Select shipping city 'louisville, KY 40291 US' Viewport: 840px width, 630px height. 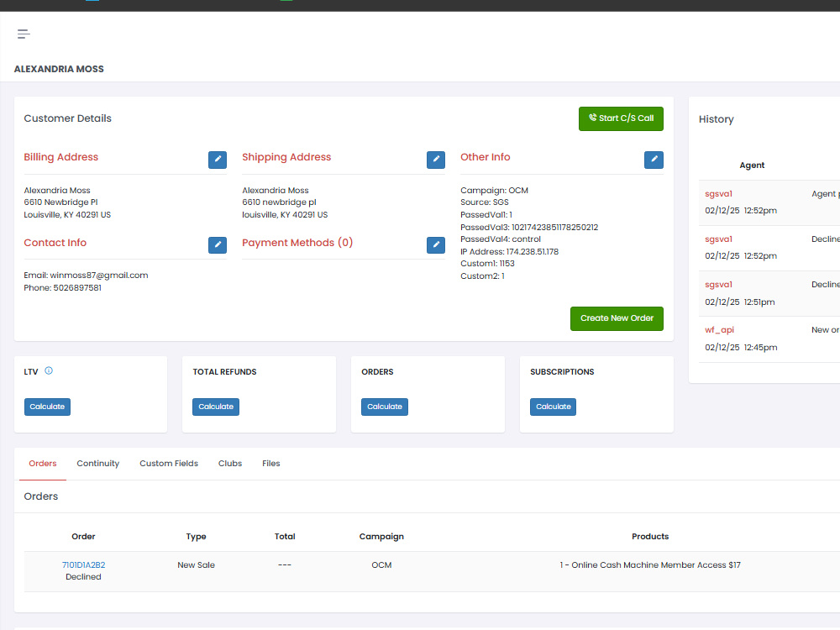[x=285, y=215]
